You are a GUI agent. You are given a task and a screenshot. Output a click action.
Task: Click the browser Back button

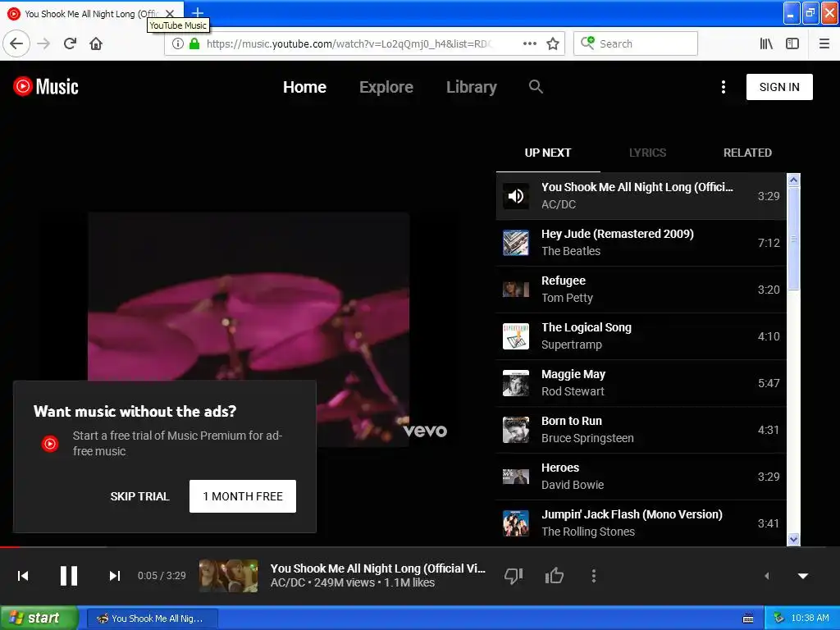point(16,43)
